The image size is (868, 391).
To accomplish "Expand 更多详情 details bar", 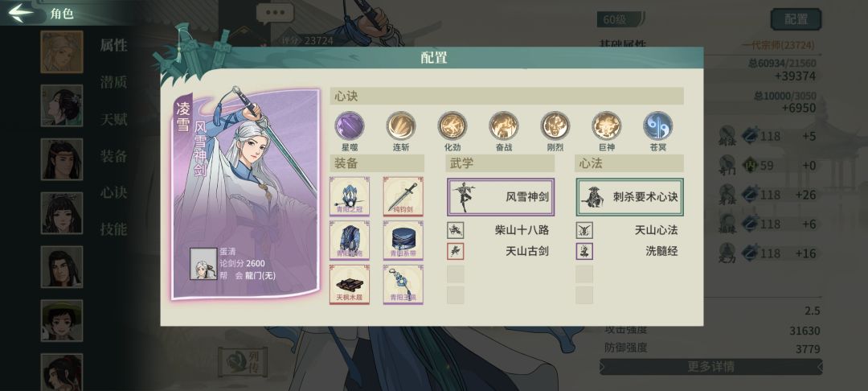I will tap(710, 367).
